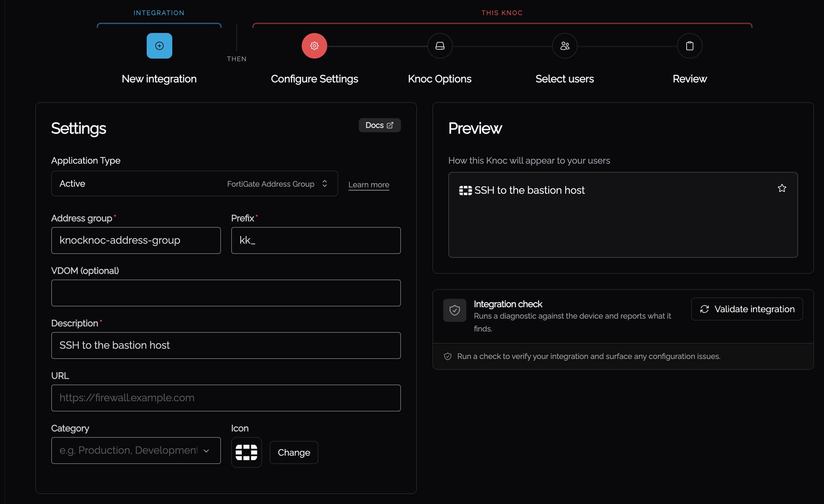Go to the Knoc Options drive icon

pos(440,46)
